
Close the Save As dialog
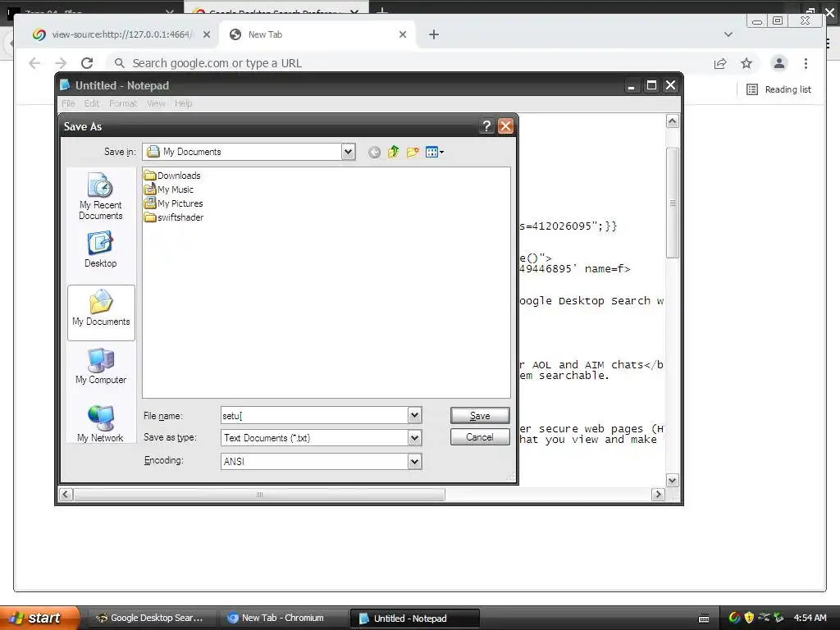tap(505, 126)
